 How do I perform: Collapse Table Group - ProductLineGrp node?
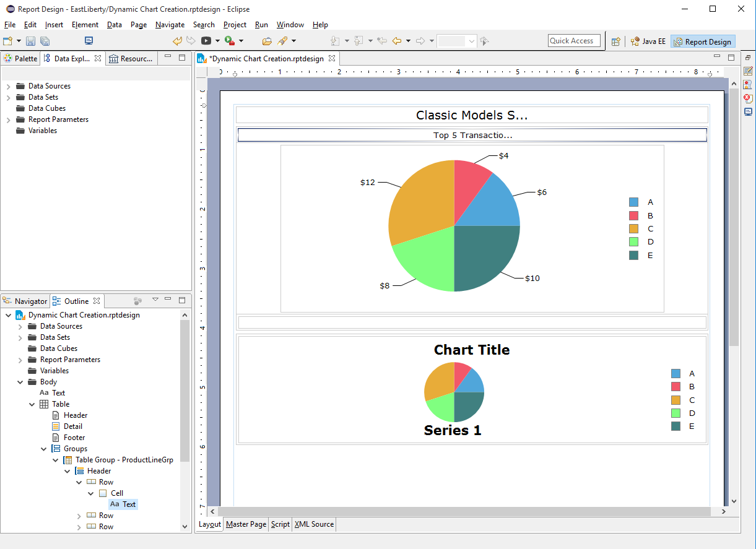pos(56,460)
